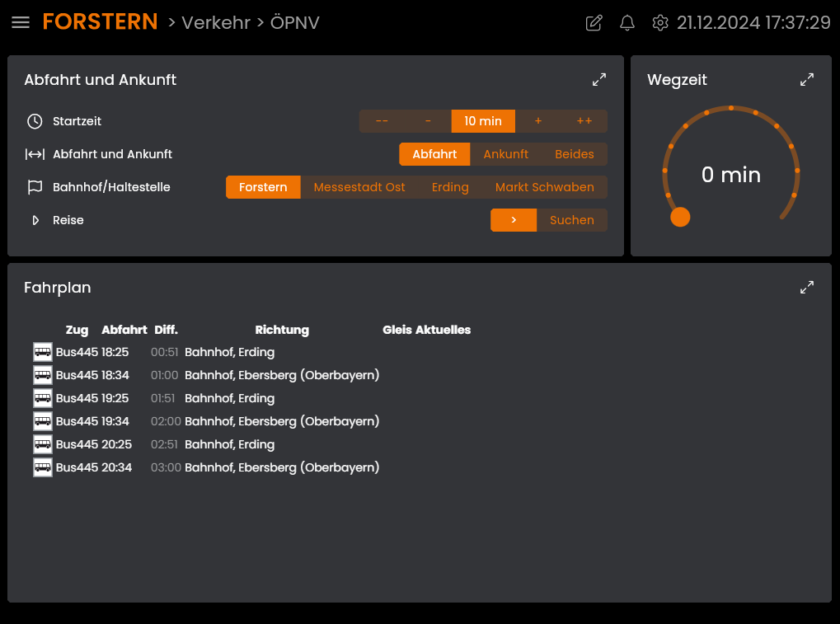Open the hamburger navigation menu
The width and height of the screenshot is (840, 624).
pos(21,23)
